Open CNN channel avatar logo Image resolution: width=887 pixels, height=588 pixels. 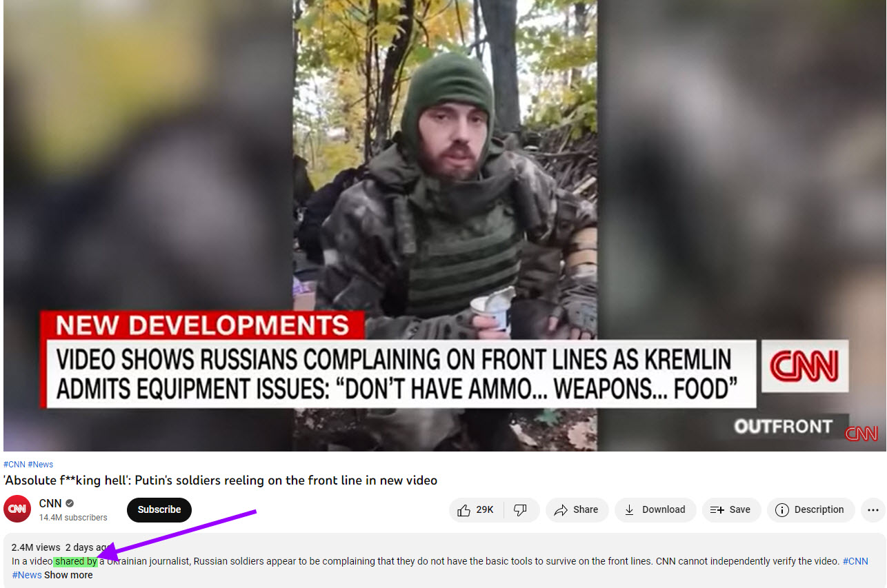[17, 509]
